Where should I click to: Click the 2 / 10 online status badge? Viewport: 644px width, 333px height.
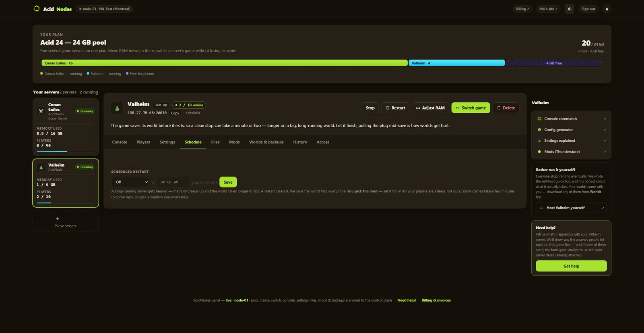[189, 105]
